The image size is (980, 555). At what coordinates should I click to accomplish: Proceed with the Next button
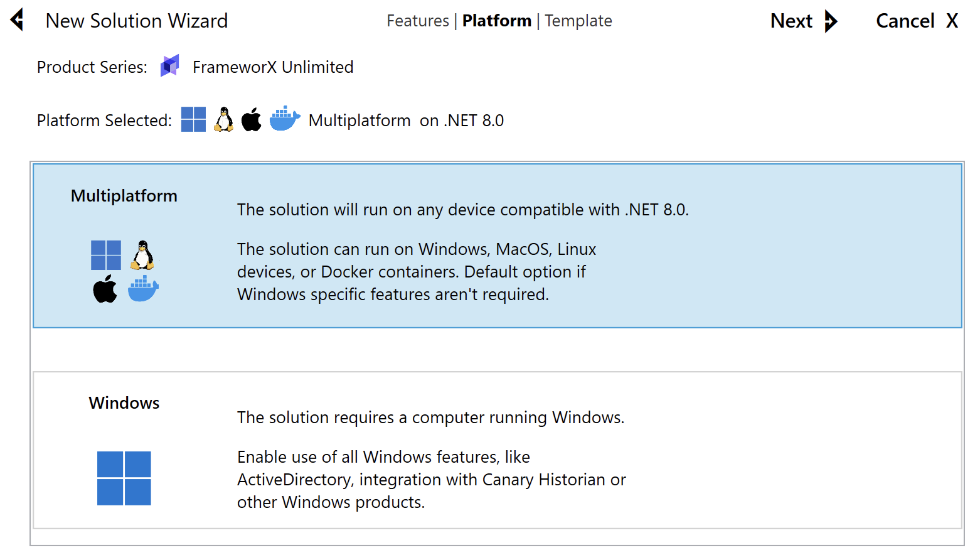[x=792, y=21]
